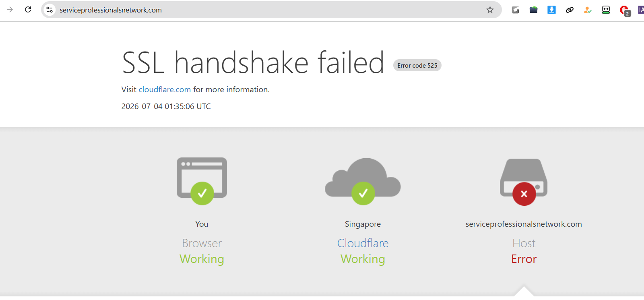
Task: Click the chain link extension icon
Action: [570, 10]
